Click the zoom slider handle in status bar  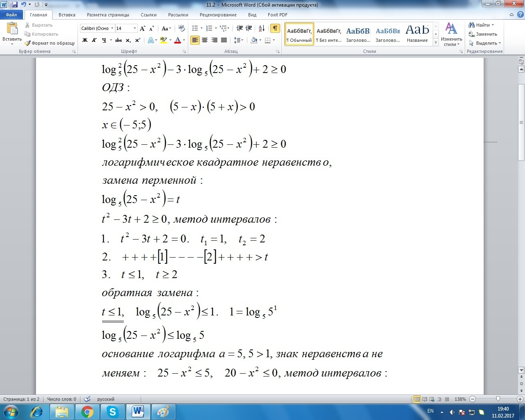click(x=498, y=399)
